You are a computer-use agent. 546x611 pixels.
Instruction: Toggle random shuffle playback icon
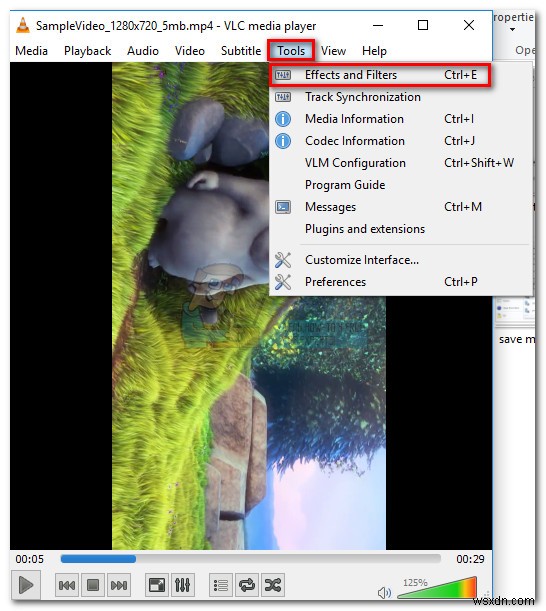(273, 585)
